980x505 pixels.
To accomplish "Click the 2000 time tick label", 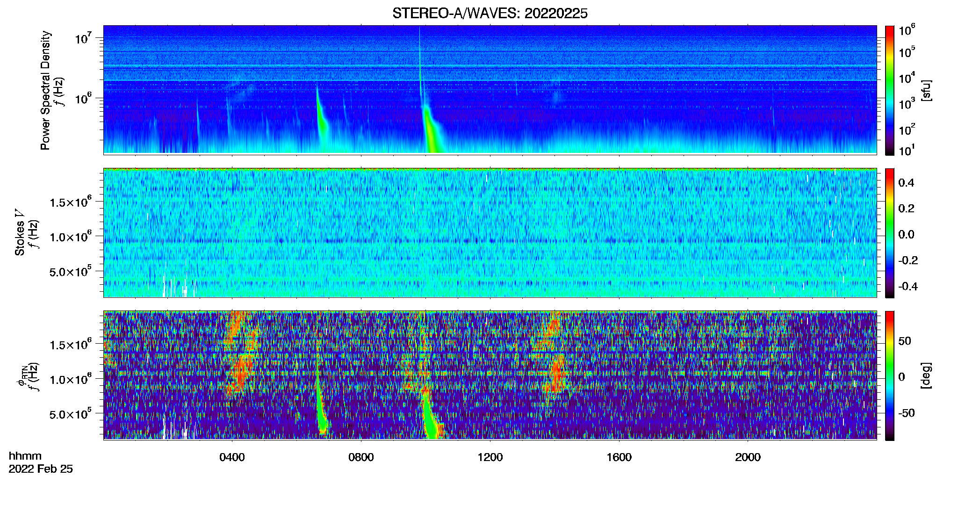I will click(x=748, y=457).
